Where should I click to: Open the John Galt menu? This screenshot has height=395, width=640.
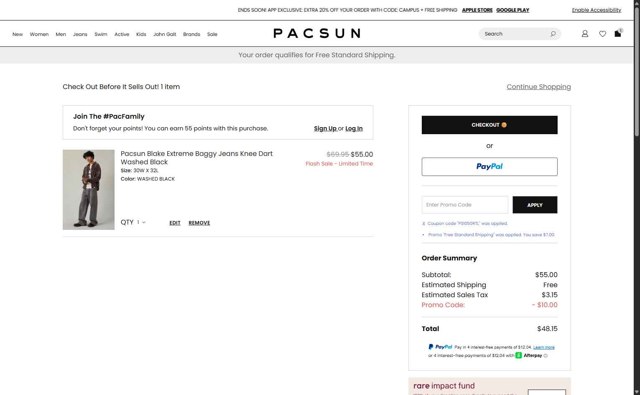pyautogui.click(x=165, y=34)
